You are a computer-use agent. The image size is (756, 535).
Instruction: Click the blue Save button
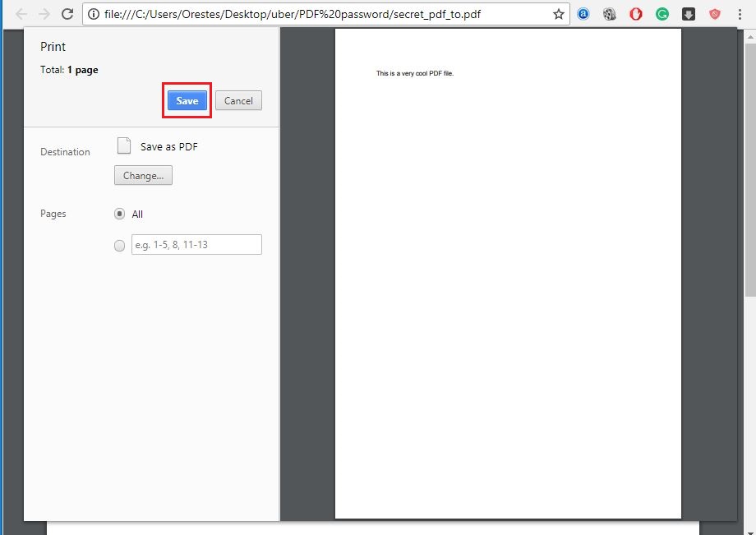pos(187,101)
